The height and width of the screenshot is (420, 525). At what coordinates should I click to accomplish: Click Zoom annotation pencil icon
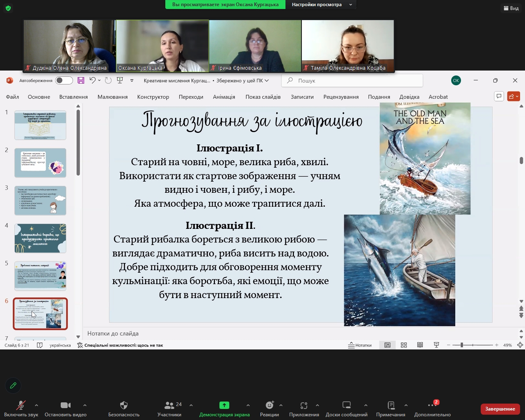[13, 385]
